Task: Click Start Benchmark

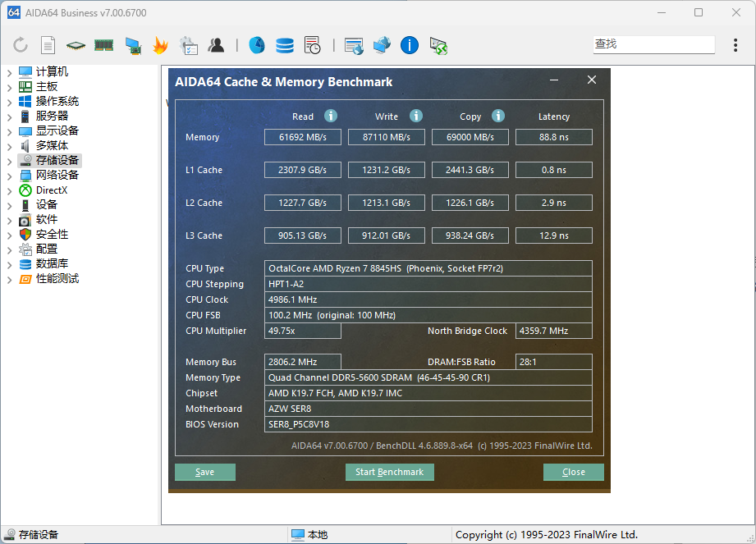Action: click(390, 473)
